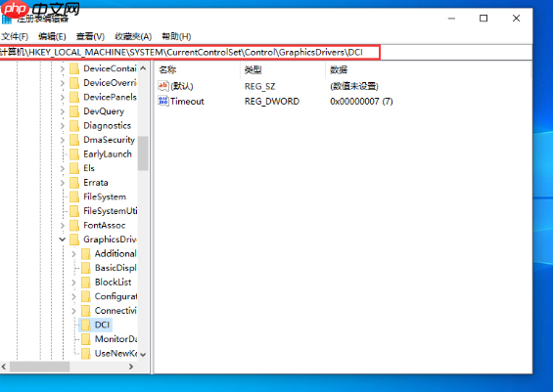Viewport: 553px width, 392px height.
Task: Collapse the GraphicsDriv key
Action: tap(63, 240)
